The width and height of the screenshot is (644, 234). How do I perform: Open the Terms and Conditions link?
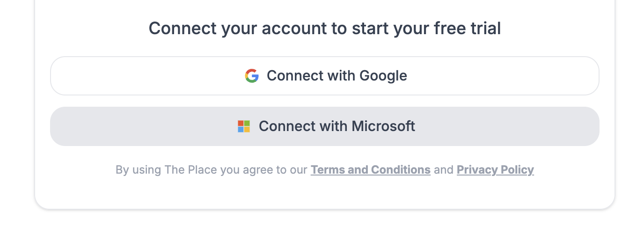370,169
